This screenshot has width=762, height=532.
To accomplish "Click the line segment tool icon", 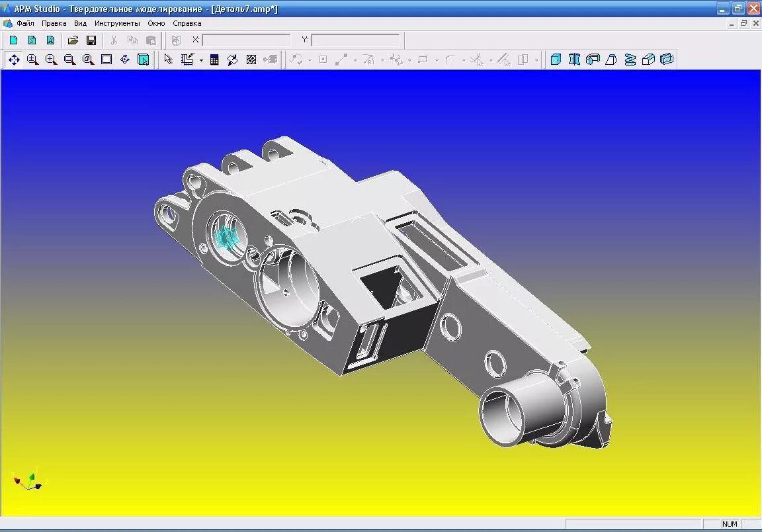I will 341,60.
